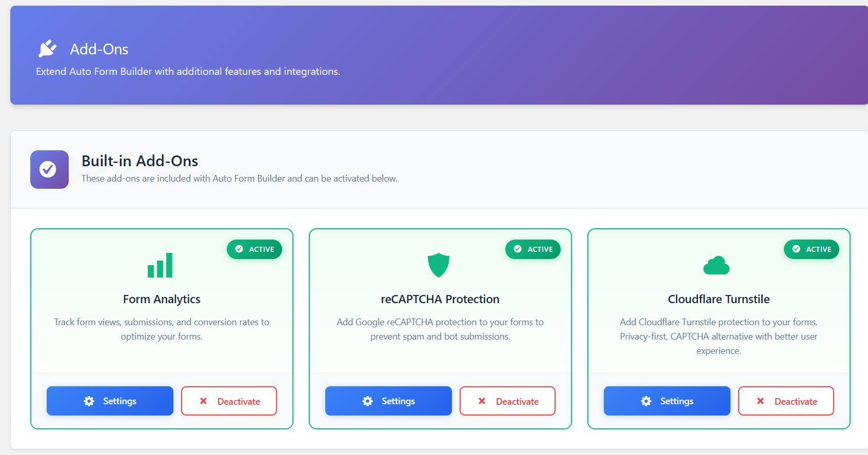
Task: Click the Built-in Add-Ons checkmark icon
Action: click(49, 169)
